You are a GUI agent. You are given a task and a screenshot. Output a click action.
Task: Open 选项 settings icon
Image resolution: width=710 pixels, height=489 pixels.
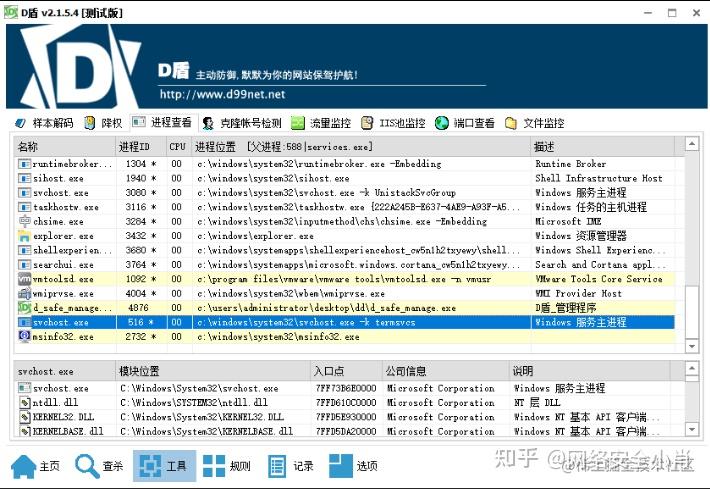tap(341, 466)
